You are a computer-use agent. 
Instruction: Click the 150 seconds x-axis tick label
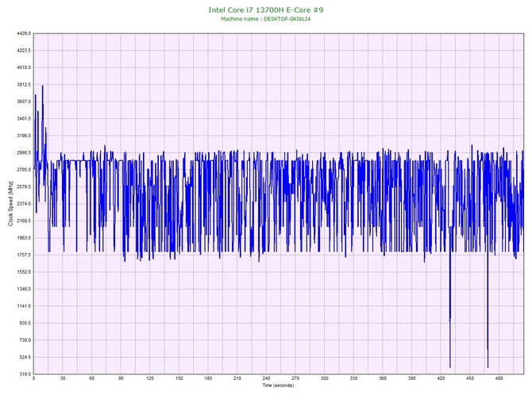(x=179, y=378)
